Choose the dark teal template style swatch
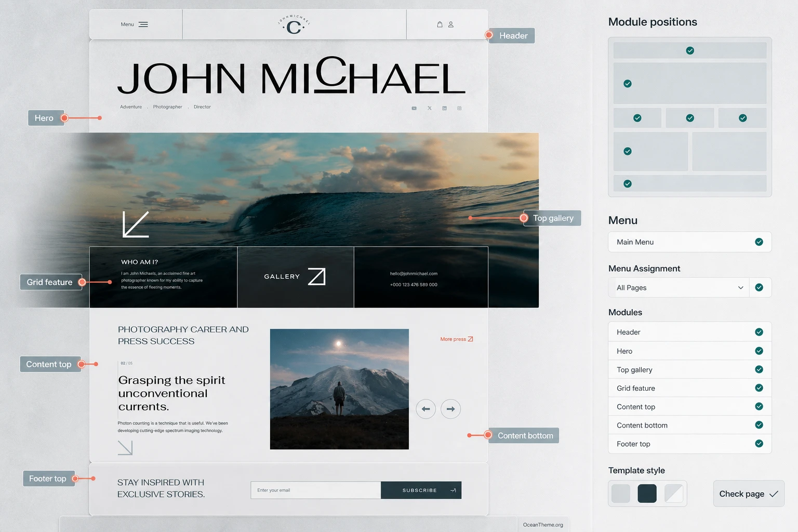This screenshot has height=532, width=798. click(647, 493)
